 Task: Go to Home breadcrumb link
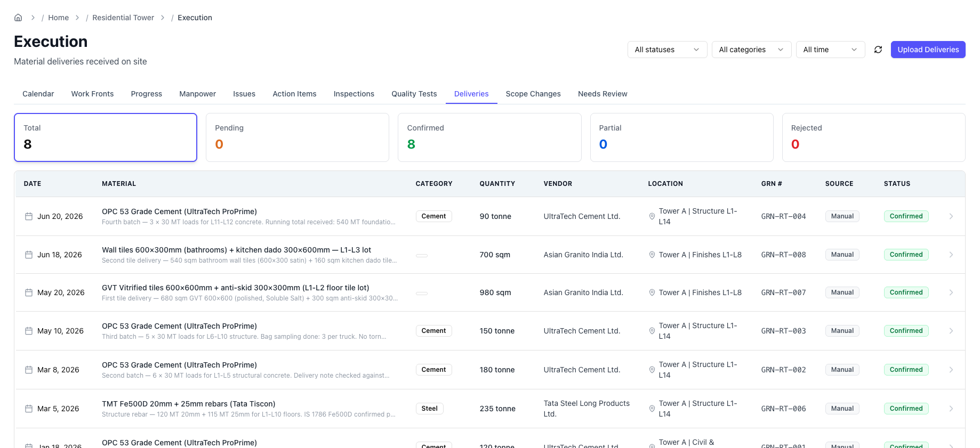[x=59, y=18]
